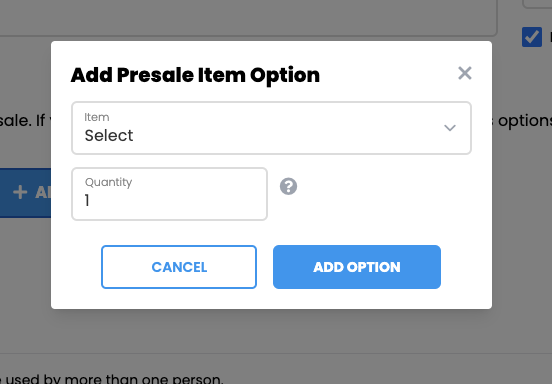Click the partially hidden blue add button

[25, 193]
